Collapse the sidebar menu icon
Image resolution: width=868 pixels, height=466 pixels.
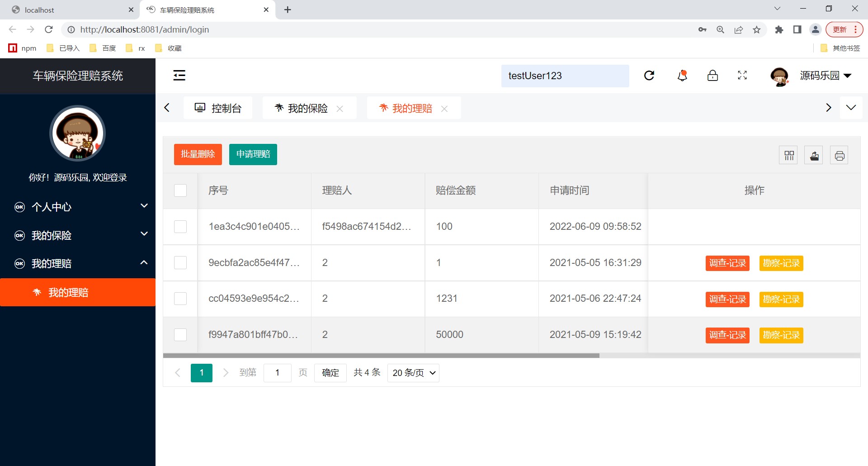pyautogui.click(x=179, y=76)
